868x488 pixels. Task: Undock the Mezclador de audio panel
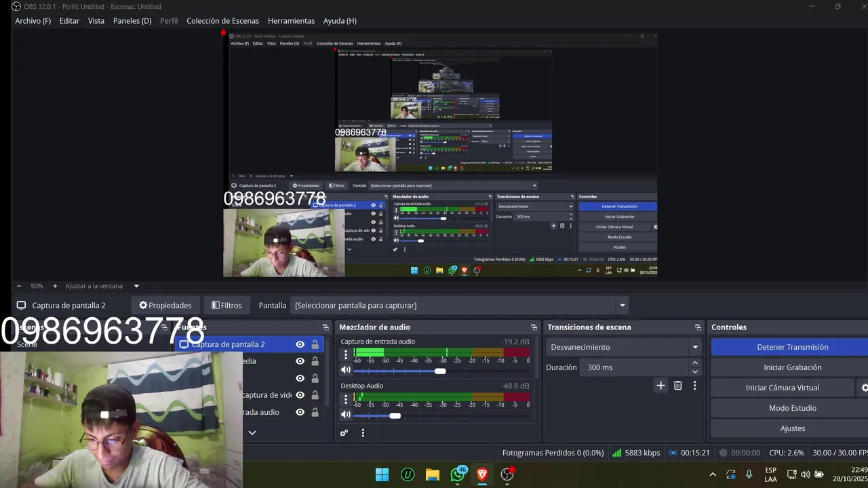tap(534, 327)
